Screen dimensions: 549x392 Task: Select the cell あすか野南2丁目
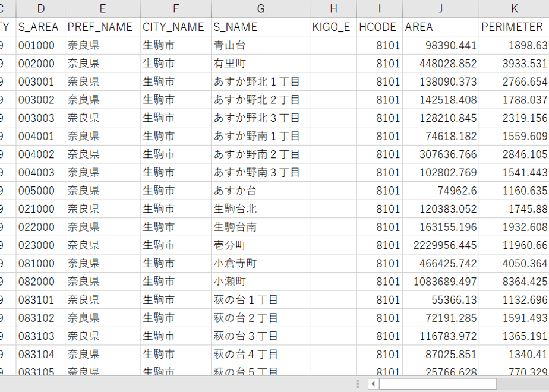pyautogui.click(x=260, y=154)
